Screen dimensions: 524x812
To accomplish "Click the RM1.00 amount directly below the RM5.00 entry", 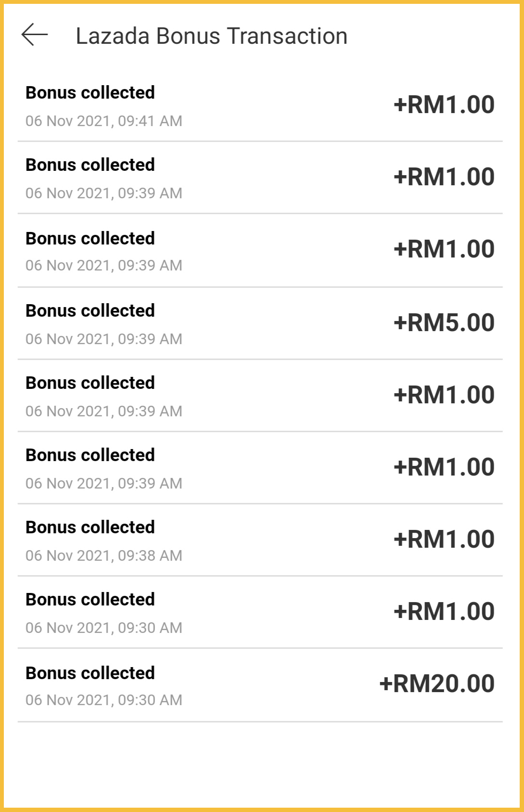I will pyautogui.click(x=444, y=395).
